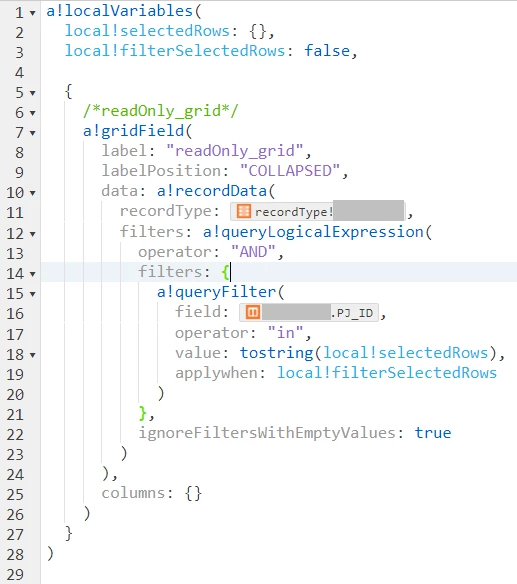Collapse filters fold arrow at line 14

coord(33,274)
